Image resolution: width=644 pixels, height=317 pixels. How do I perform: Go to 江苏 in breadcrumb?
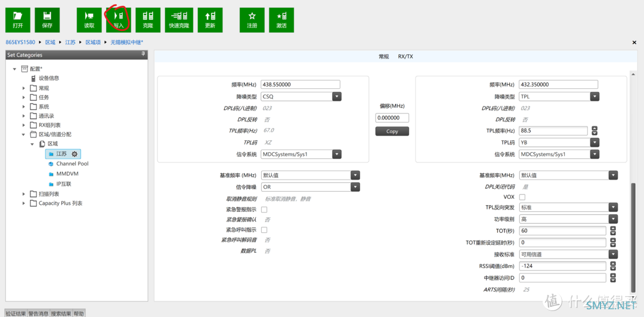[70, 42]
